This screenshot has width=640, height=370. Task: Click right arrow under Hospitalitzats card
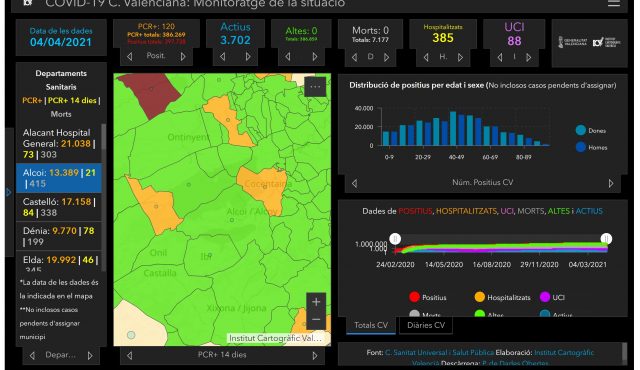click(x=460, y=58)
